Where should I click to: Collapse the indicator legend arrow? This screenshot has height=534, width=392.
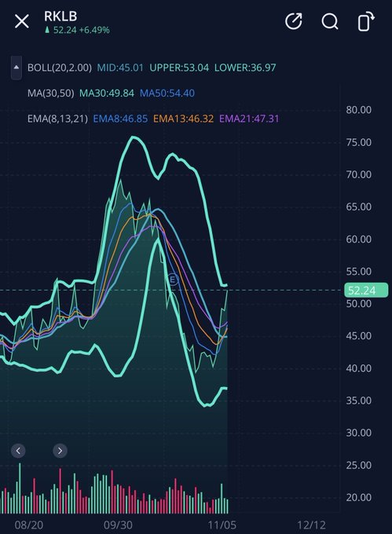click(16, 68)
